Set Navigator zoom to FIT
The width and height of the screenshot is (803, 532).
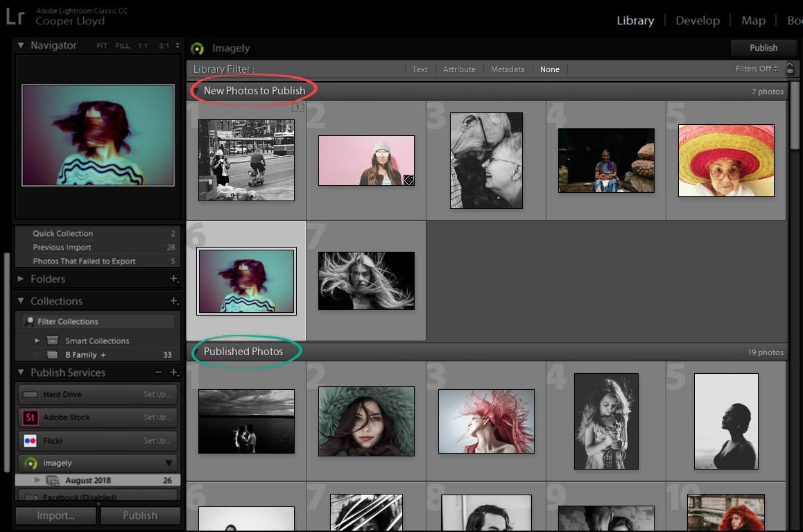click(102, 46)
